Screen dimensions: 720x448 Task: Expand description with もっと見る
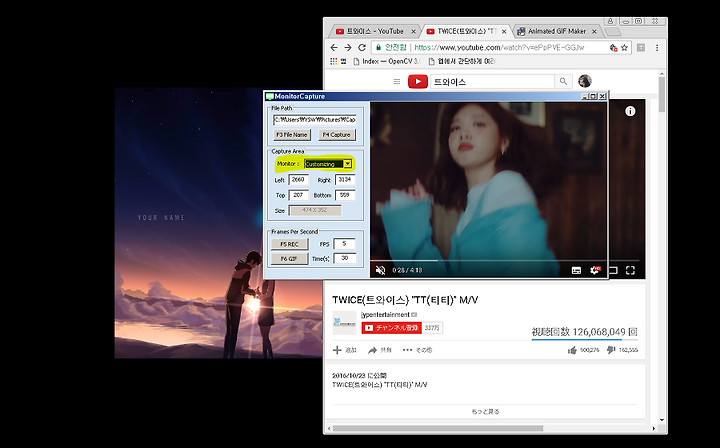click(485, 412)
